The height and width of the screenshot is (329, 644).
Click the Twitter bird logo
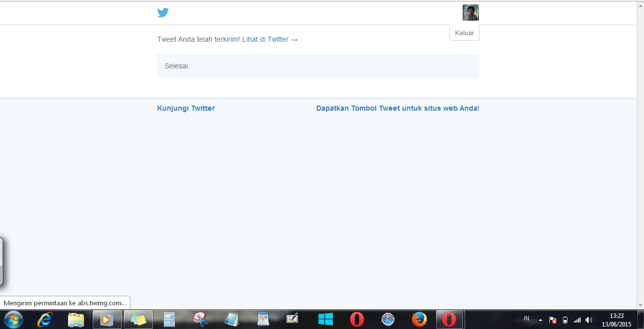[x=163, y=13]
